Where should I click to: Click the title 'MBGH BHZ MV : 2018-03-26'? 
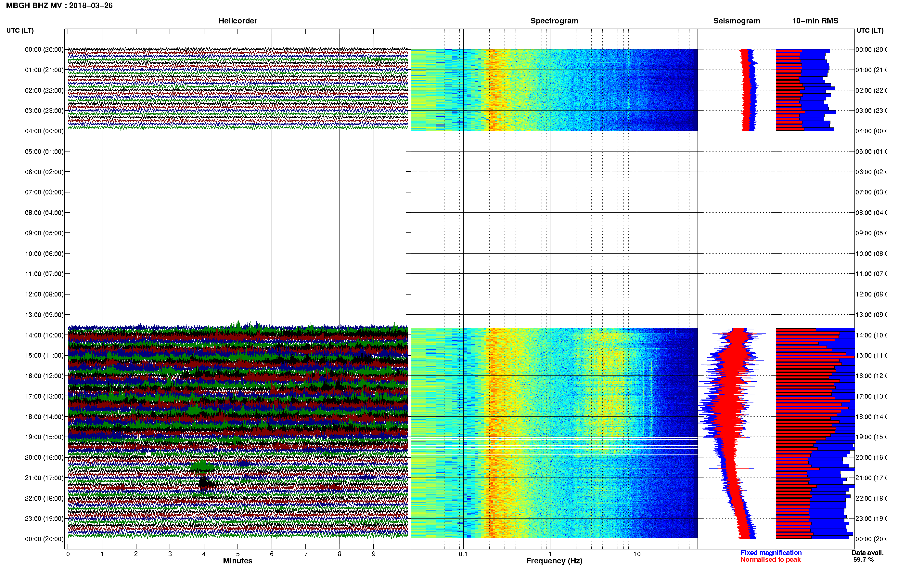coord(59,5)
